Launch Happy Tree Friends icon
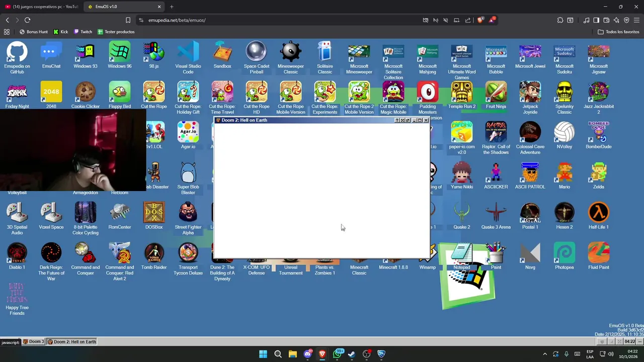The height and width of the screenshot is (362, 644). (x=17, y=300)
